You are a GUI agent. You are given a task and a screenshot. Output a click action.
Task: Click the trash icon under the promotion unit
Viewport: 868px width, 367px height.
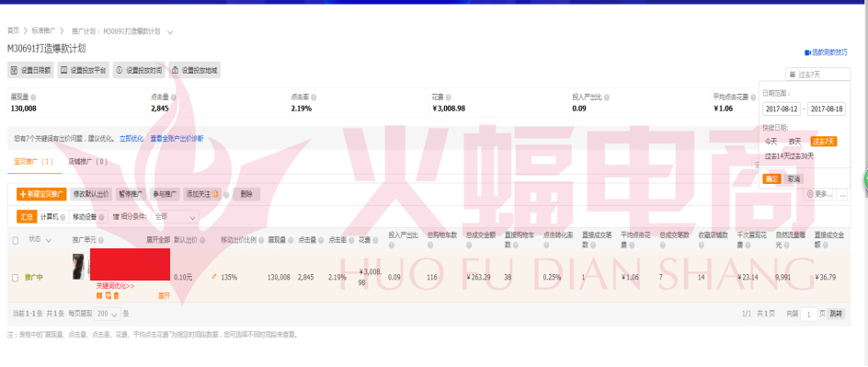point(116,295)
